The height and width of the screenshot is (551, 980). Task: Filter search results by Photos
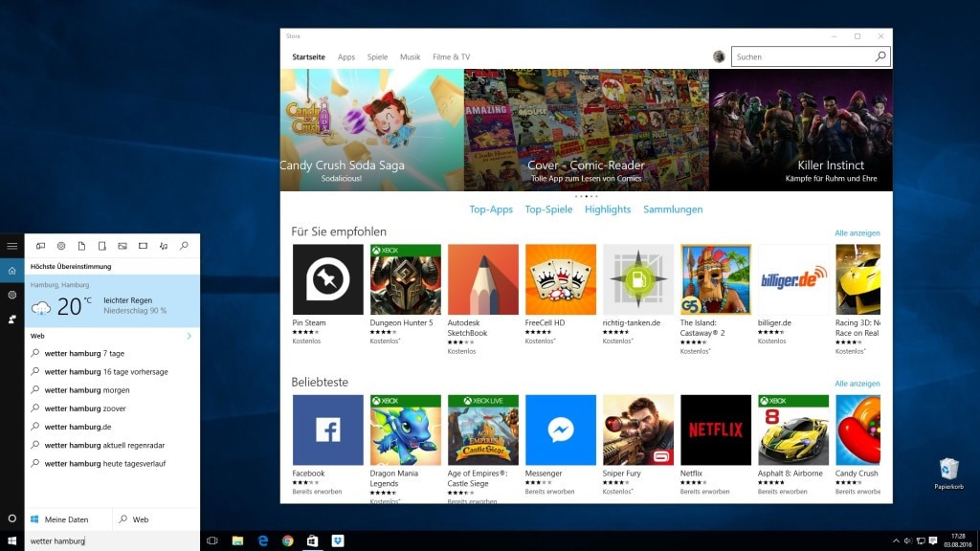[x=122, y=246]
